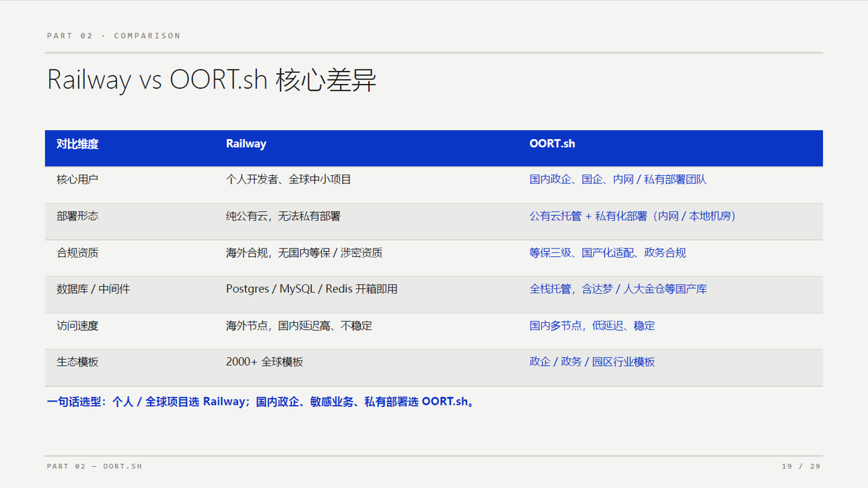868x488 pixels.
Task: Select the 'OORT.sh' column header
Action: click(x=552, y=143)
